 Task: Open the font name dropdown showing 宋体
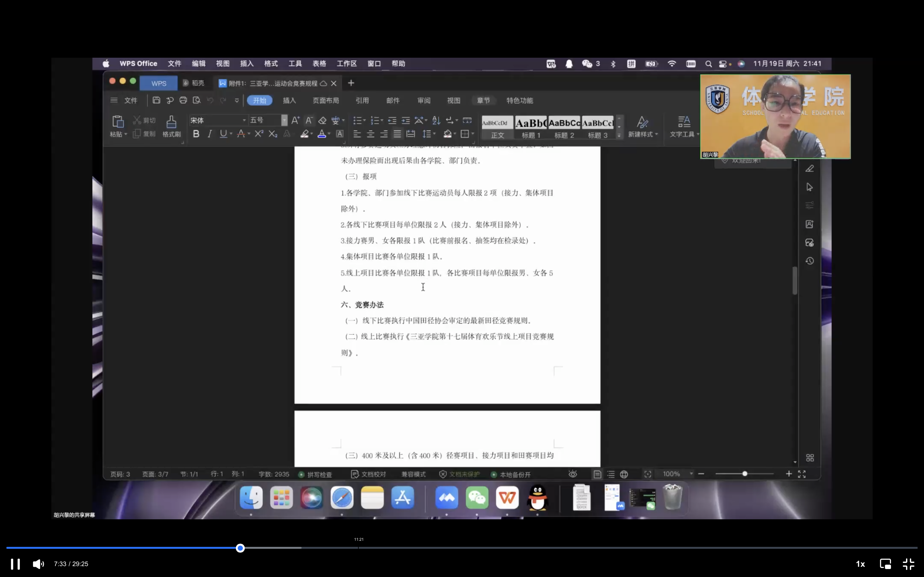(x=244, y=121)
